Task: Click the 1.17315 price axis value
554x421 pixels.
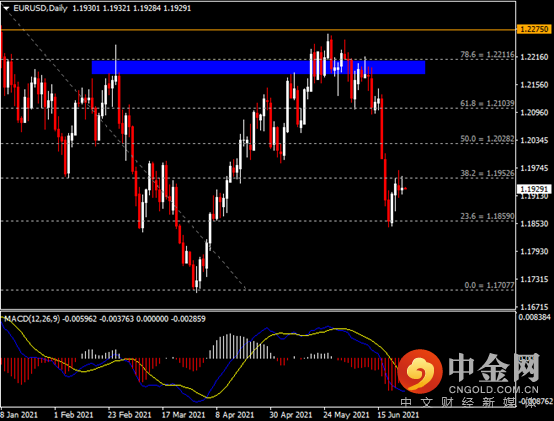Action: click(x=534, y=279)
